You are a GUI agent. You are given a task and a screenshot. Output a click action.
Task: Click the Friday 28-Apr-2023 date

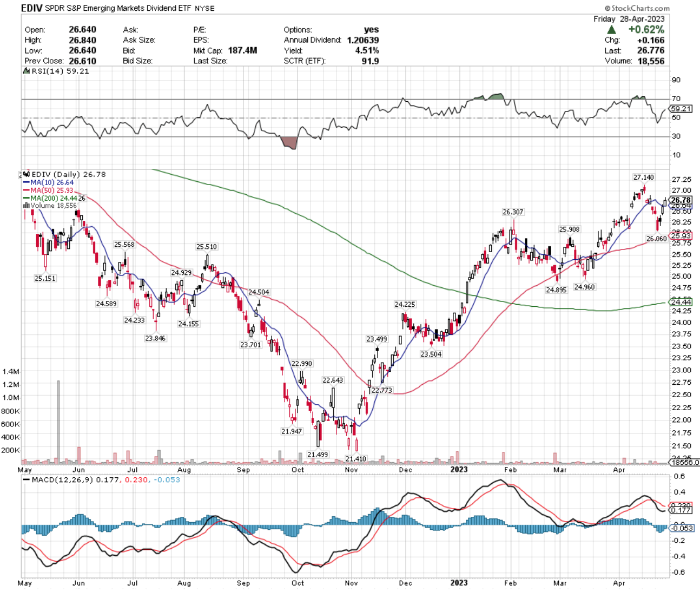click(629, 19)
